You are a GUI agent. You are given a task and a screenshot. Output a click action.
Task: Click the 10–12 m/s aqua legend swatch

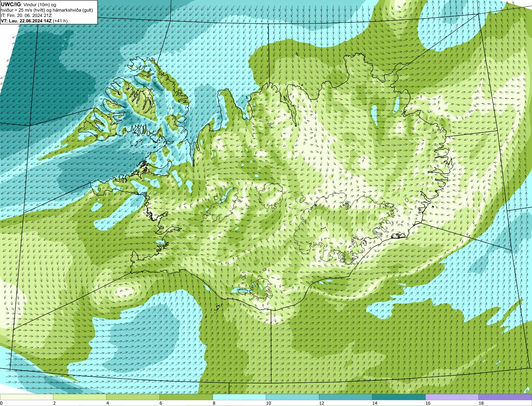tap(293, 397)
